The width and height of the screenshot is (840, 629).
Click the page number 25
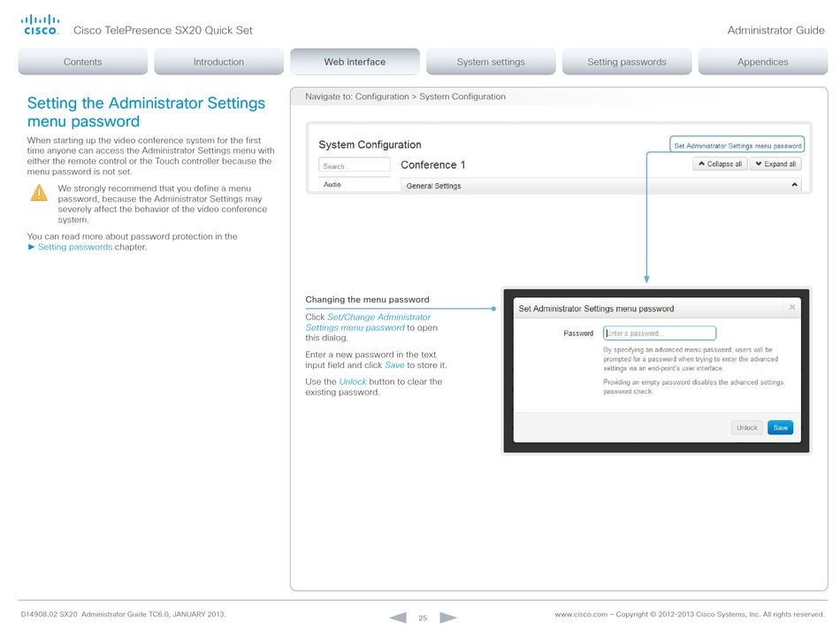tap(423, 617)
